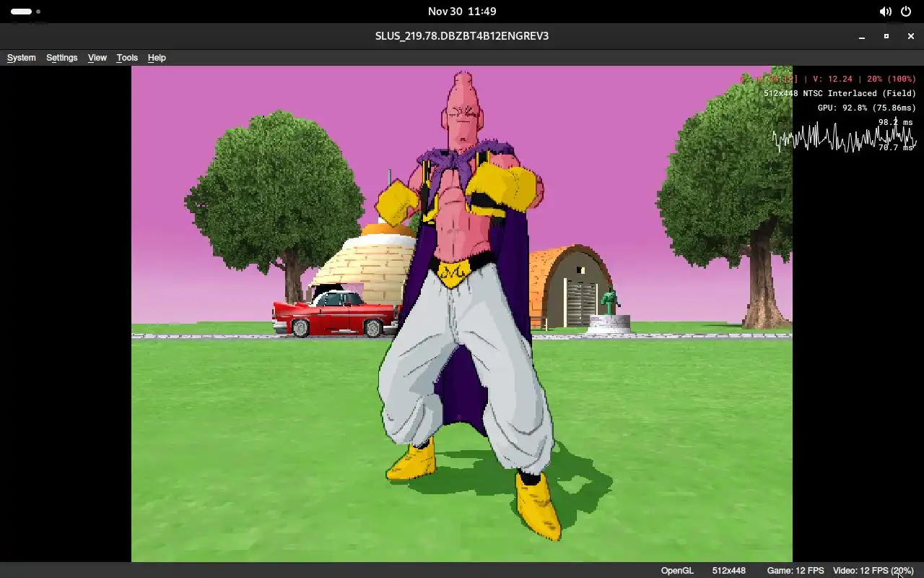Screen dimensions: 924x578
Task: Open the Settings menu
Action: [x=61, y=58]
